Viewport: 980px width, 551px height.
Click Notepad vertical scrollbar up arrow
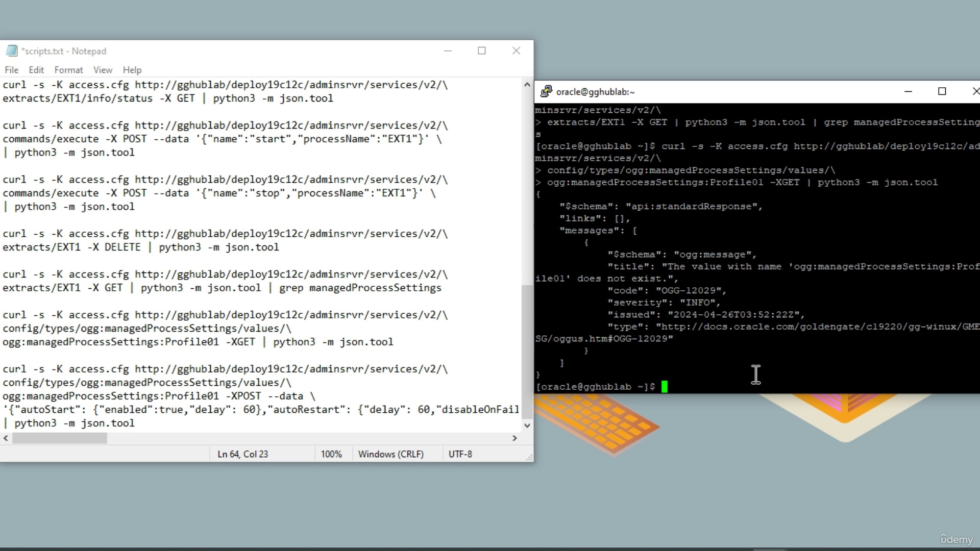click(x=527, y=85)
